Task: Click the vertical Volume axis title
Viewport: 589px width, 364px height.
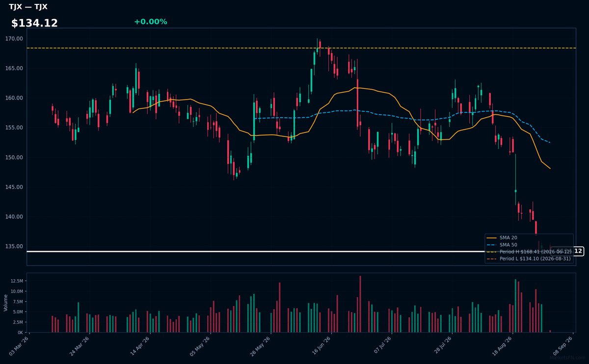Action: tap(5, 303)
